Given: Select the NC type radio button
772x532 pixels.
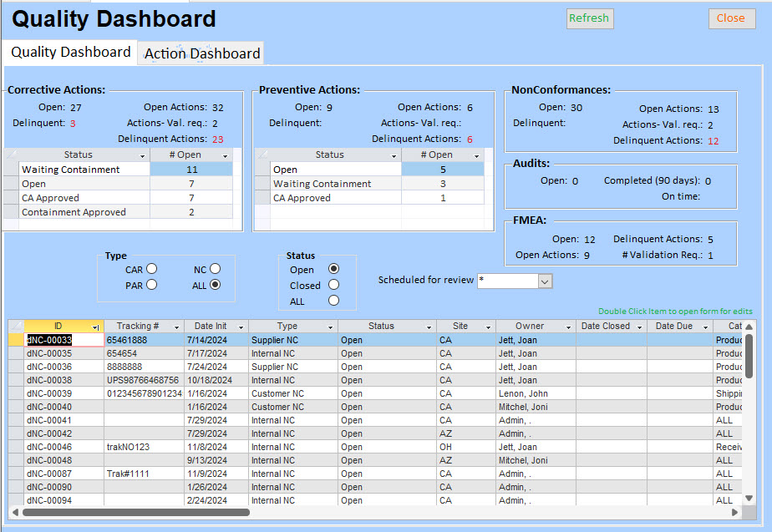Looking at the screenshot, I should click(x=216, y=269).
